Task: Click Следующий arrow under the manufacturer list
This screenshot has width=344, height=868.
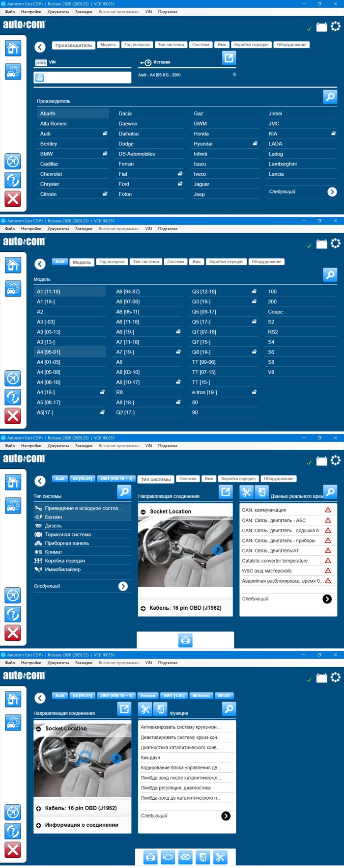Action: pos(332,192)
